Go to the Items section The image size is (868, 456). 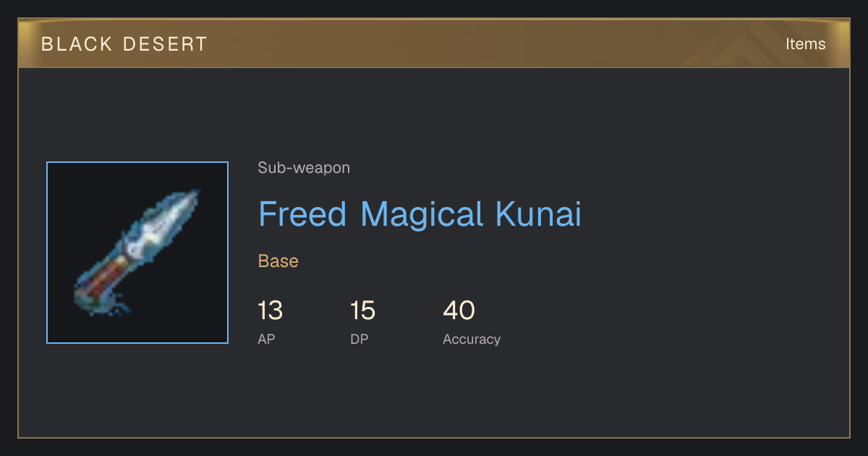[805, 44]
